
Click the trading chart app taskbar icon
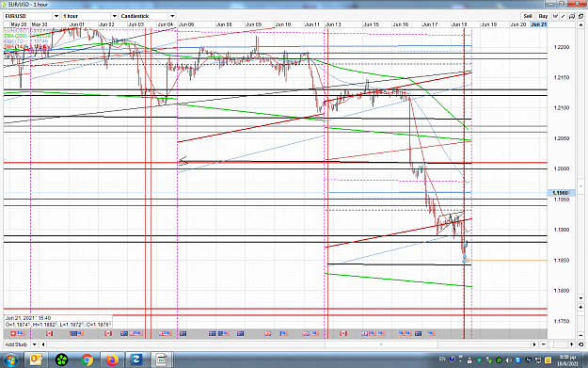(161, 360)
